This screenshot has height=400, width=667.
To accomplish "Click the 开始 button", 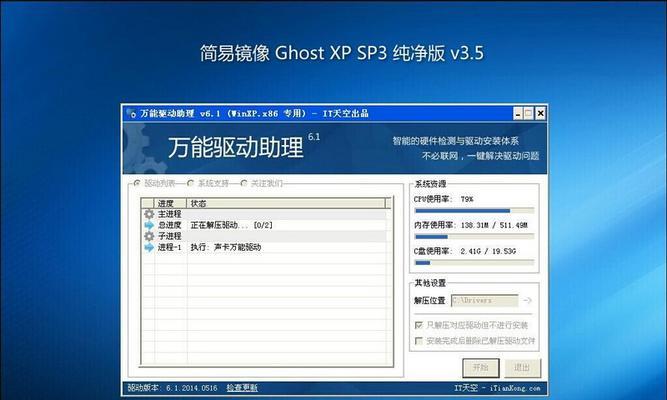I will [481, 367].
